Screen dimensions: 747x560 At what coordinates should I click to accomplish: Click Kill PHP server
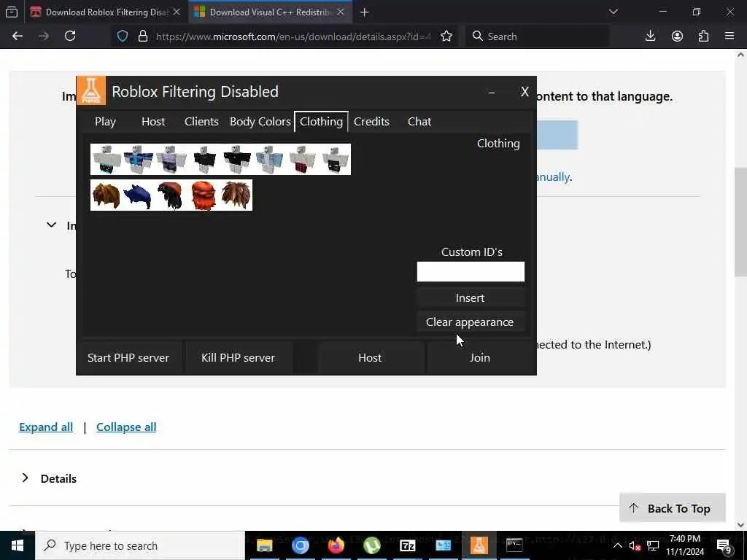pyautogui.click(x=239, y=357)
